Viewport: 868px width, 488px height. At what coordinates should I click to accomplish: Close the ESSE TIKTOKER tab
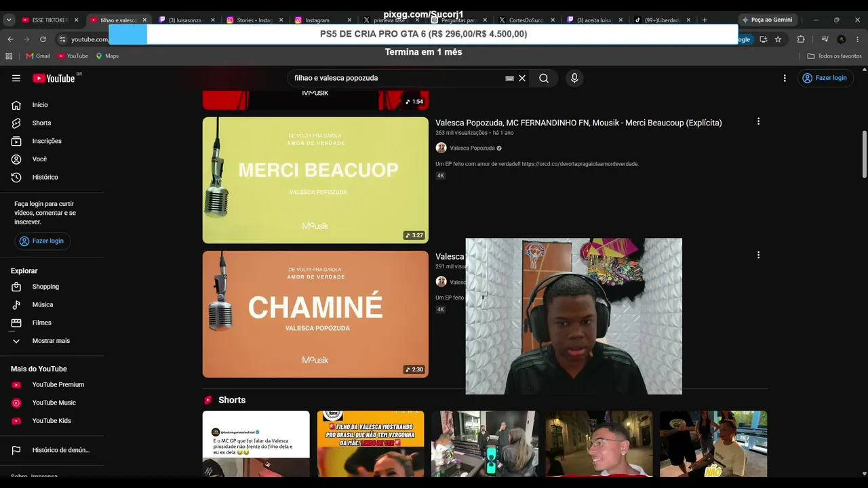(76, 20)
